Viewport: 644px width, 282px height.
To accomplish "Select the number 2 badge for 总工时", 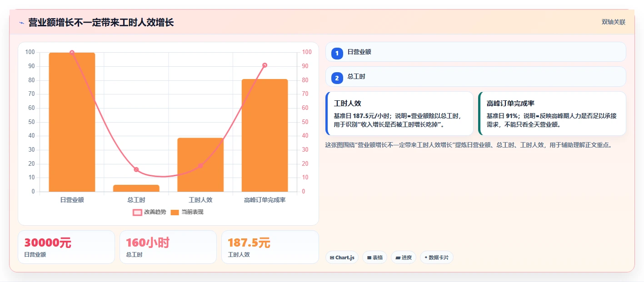I will point(337,78).
